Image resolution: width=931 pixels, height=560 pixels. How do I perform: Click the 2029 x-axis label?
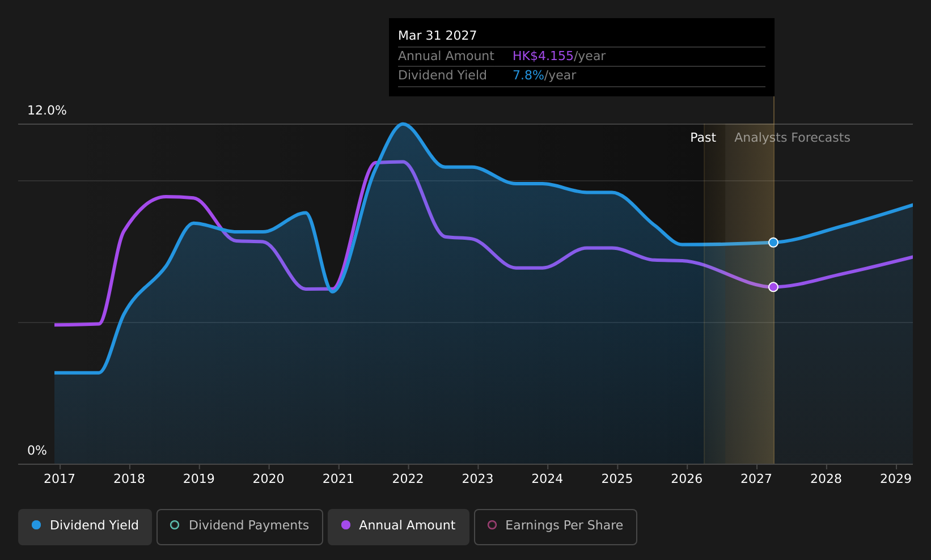pyautogui.click(x=896, y=479)
